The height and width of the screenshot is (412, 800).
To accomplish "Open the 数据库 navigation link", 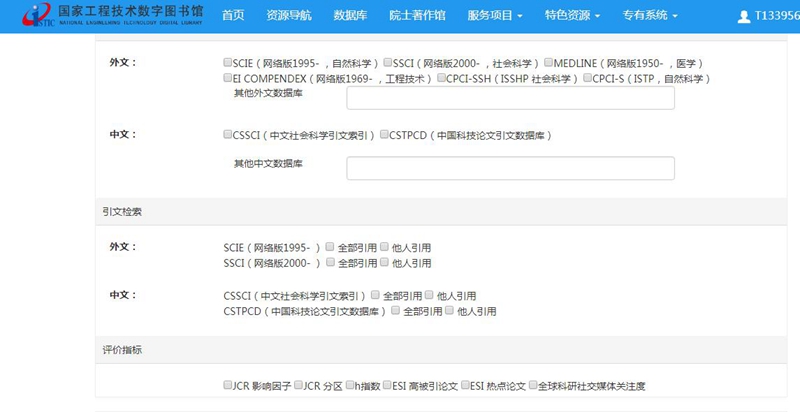I will (x=350, y=16).
